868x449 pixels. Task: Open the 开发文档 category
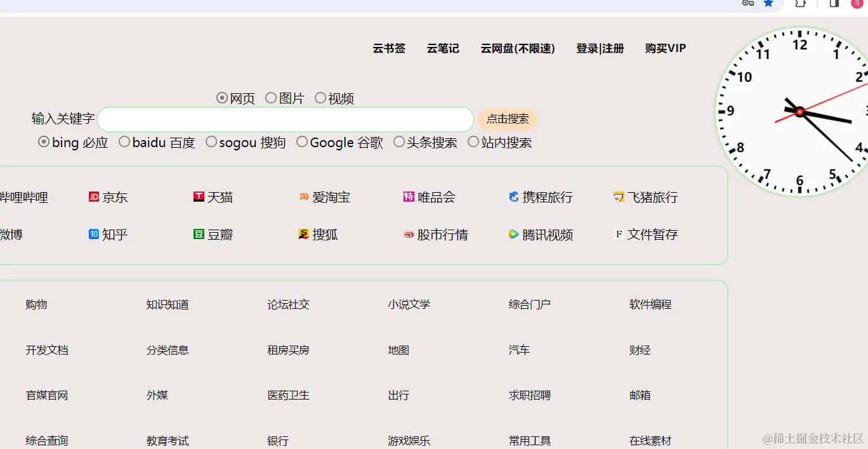click(47, 350)
